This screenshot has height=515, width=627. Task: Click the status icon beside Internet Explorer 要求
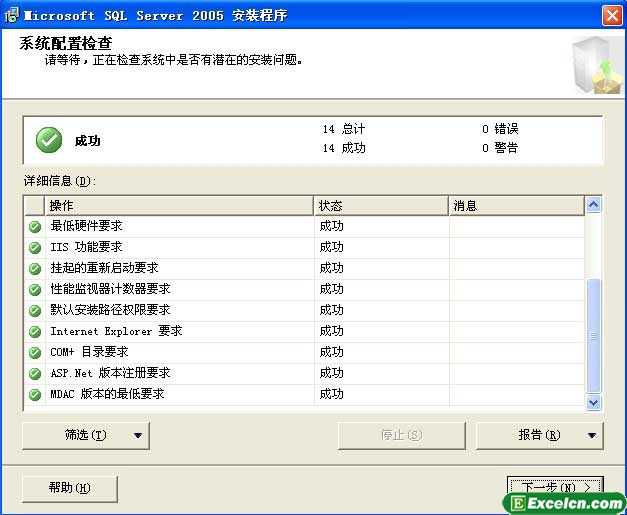[x=35, y=332]
